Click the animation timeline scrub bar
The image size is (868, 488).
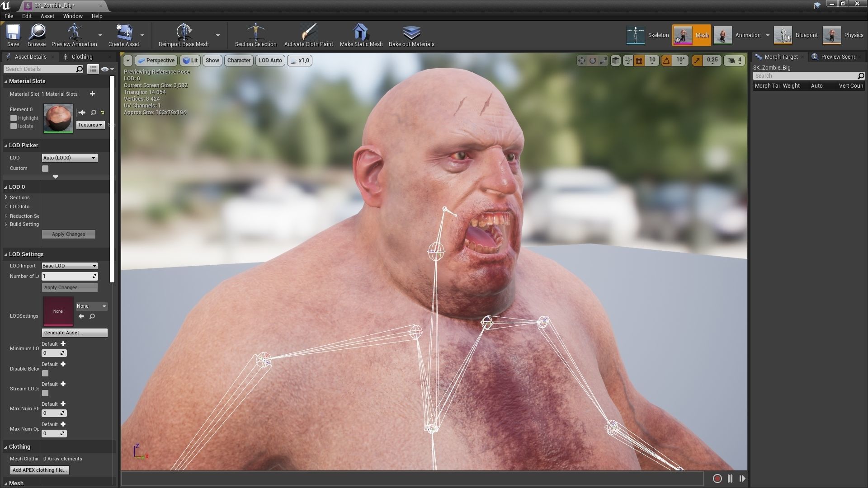412,479
